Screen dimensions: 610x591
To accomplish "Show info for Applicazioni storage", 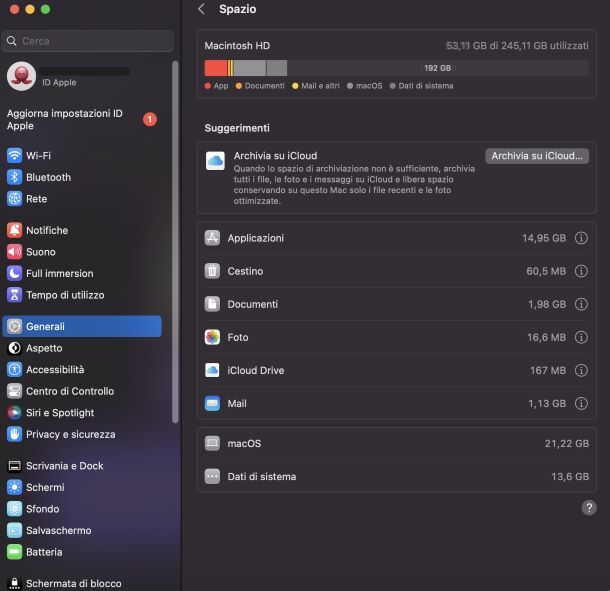I will tap(581, 238).
